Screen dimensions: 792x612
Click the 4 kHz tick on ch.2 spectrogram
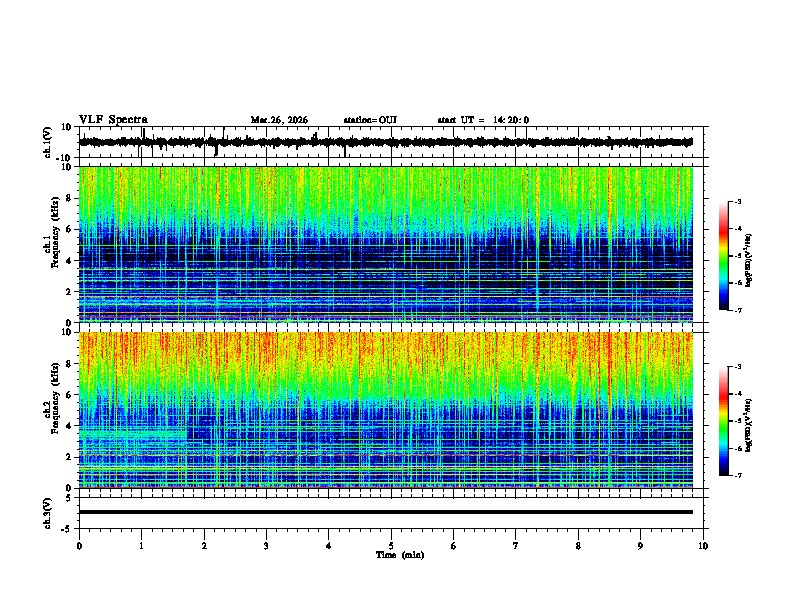(70, 426)
